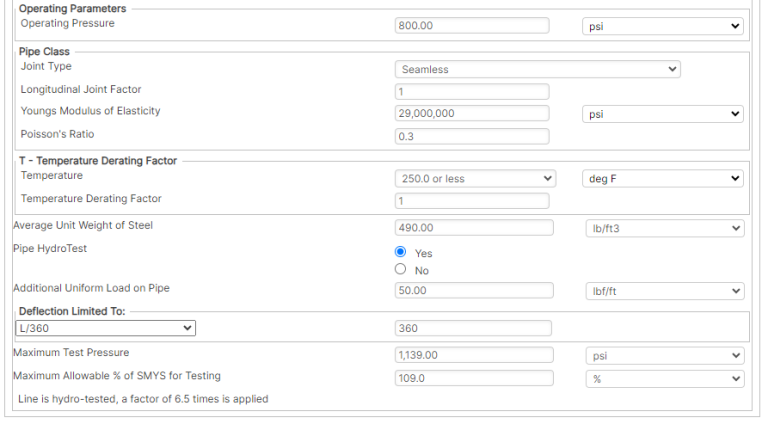Open the % unit dropdown for SMYS
Screen dimensions: 768x424
664,378
